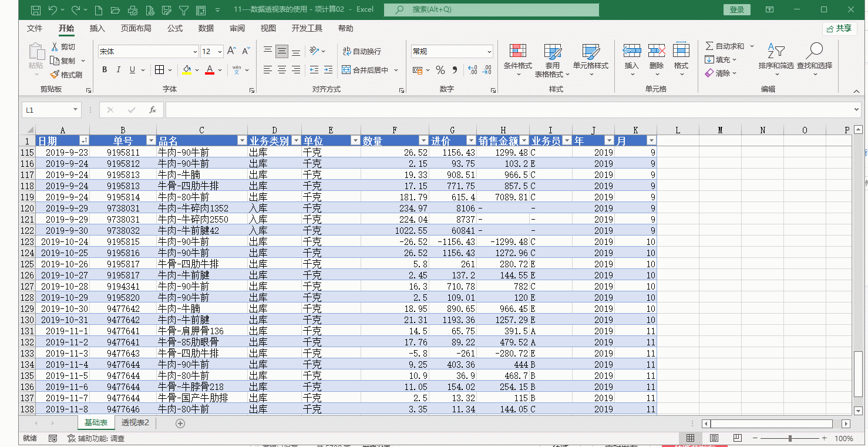Click the Insert Function fx button
This screenshot has height=447, width=868.
152,110
